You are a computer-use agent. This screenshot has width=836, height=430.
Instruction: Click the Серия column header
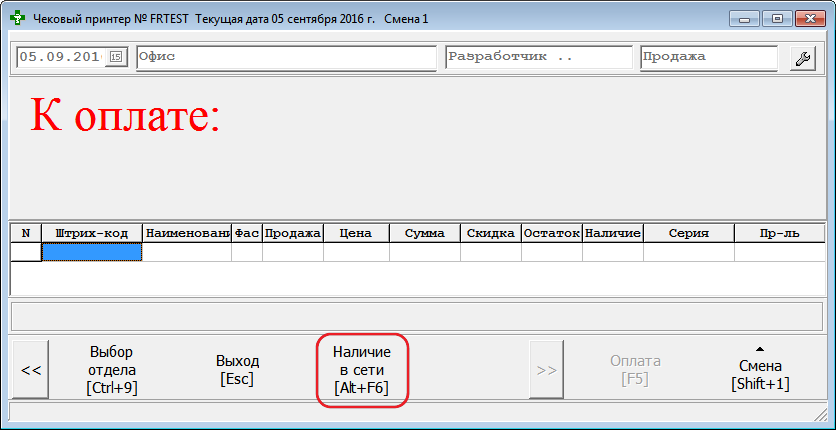(688, 233)
